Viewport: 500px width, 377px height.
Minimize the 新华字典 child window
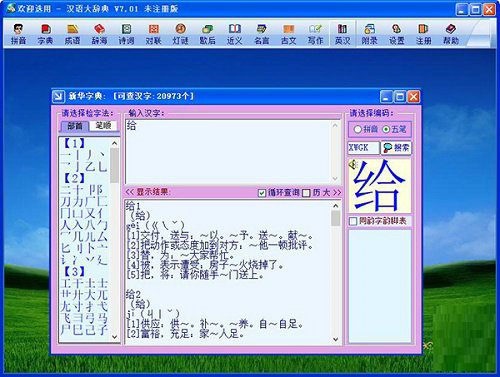pyautogui.click(x=386, y=97)
